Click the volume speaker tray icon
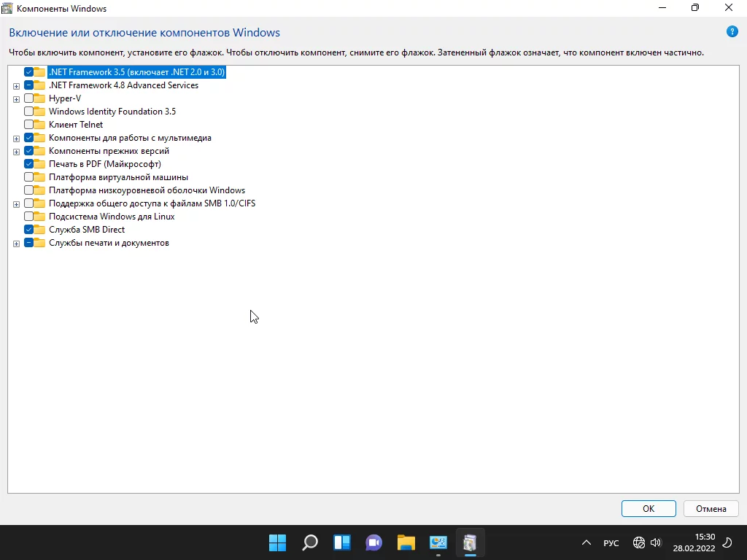747x560 pixels. point(656,542)
